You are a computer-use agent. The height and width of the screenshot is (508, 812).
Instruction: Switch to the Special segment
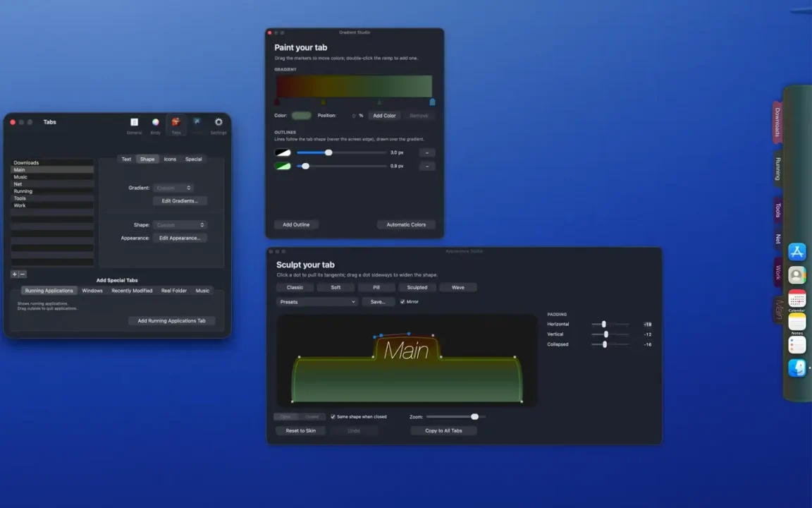click(x=194, y=159)
